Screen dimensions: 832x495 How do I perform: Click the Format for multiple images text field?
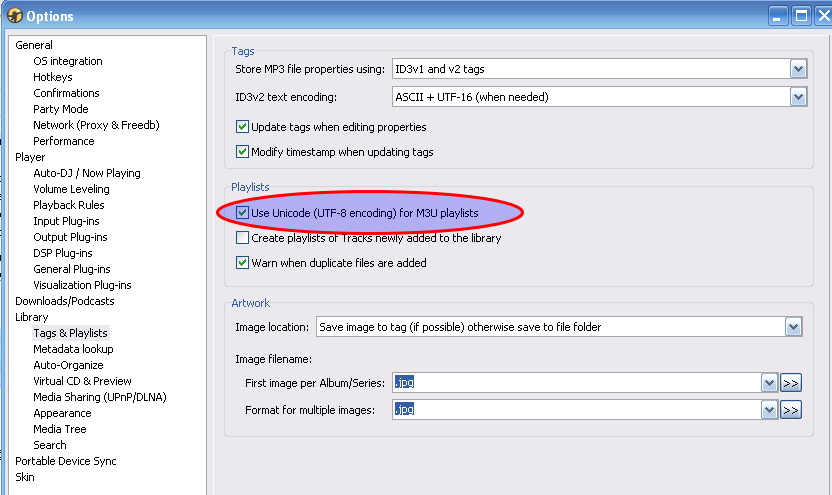coord(577,410)
